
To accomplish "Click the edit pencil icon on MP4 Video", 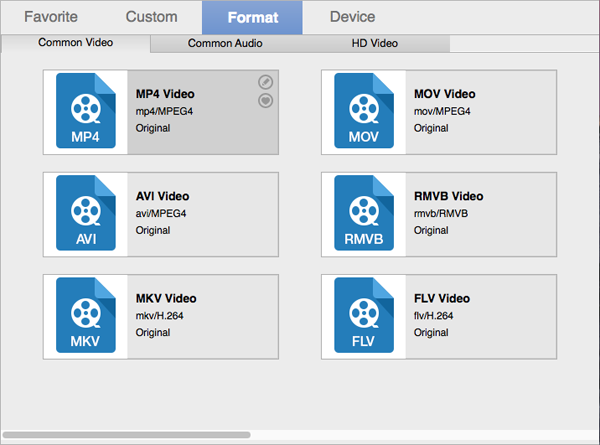I will click(265, 82).
